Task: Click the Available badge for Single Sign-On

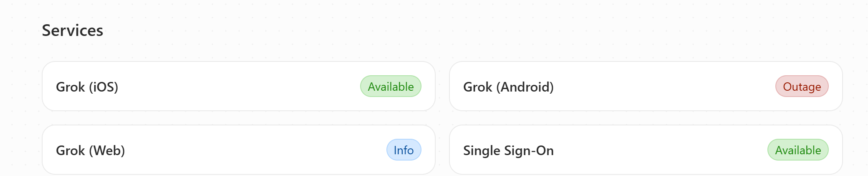Action: pyautogui.click(x=798, y=150)
